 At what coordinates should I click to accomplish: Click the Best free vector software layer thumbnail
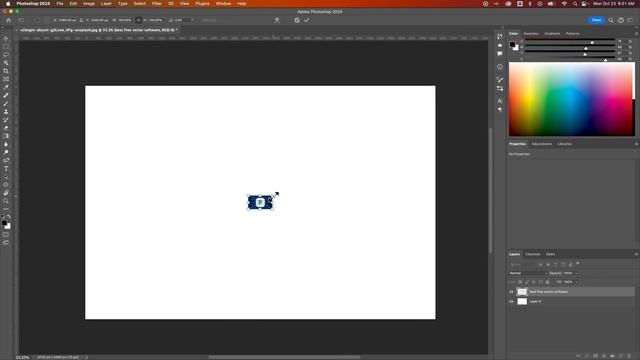point(522,292)
